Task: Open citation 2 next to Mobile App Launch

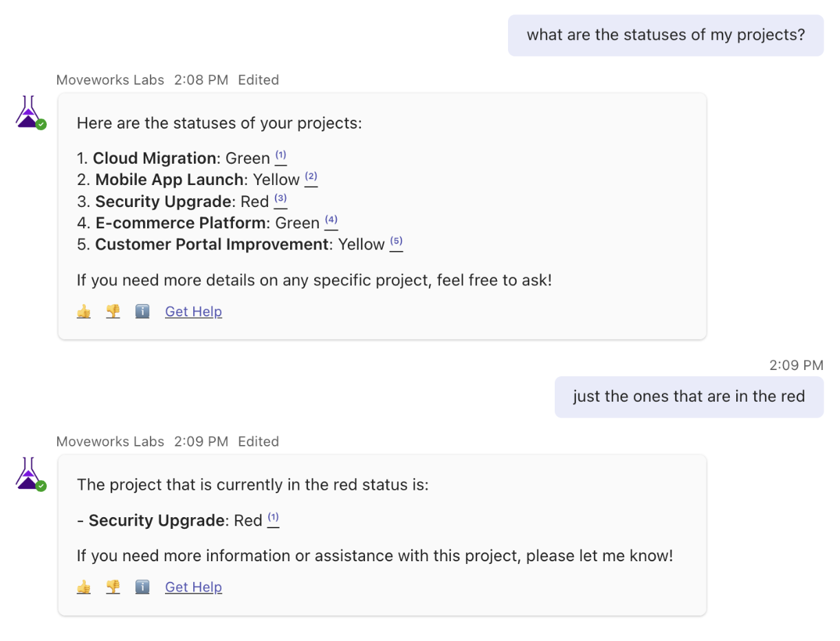Action: coord(311,177)
